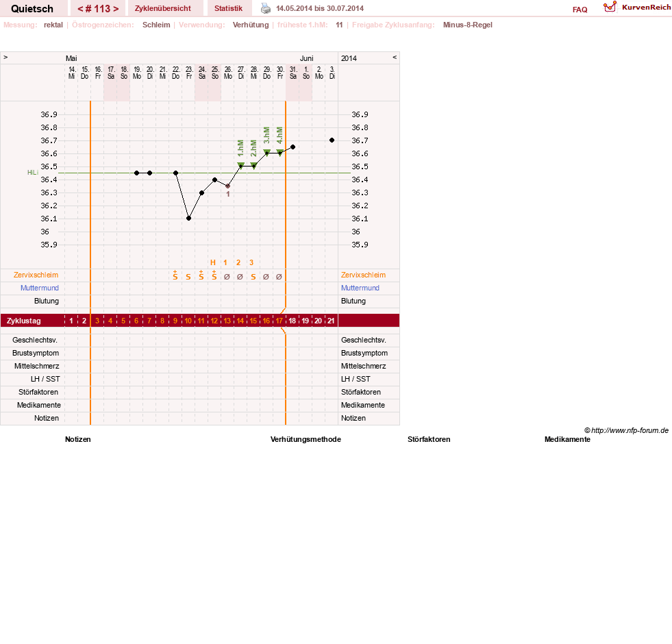Click the ø mucus symbol on cycle day 17
Viewport: 672px width, 644px height.
pyautogui.click(x=279, y=277)
